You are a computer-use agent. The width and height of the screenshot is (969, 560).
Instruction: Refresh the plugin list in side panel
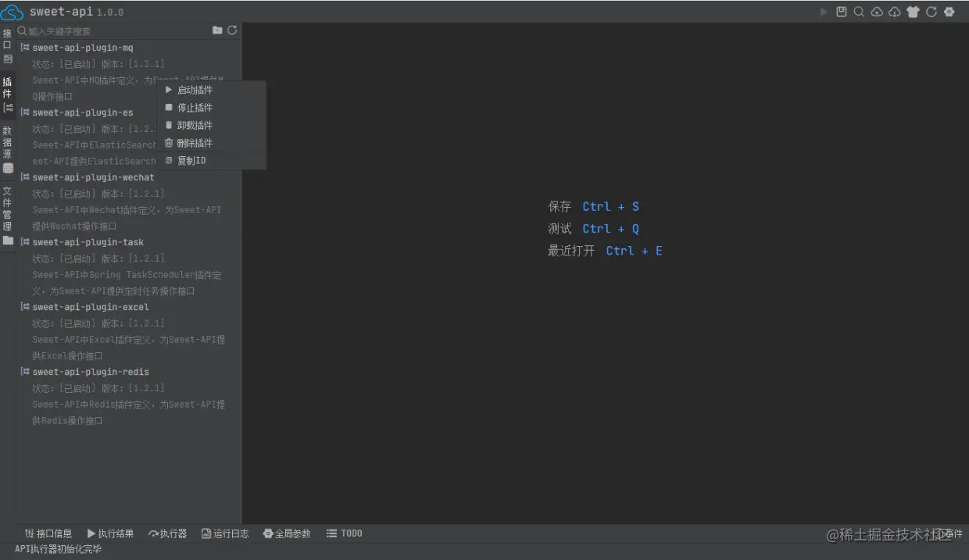232,30
